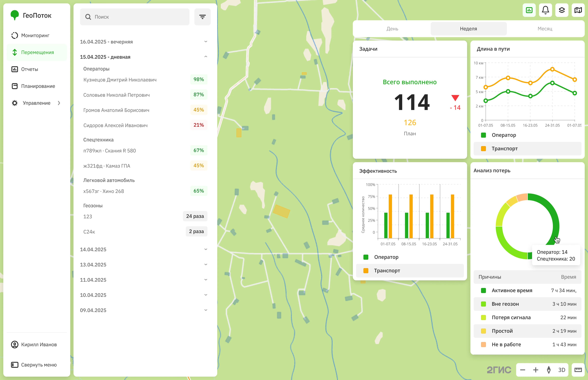Image resolution: width=588 pixels, height=380 pixels.
Task: Click the ruler measurement tool
Action: pyautogui.click(x=578, y=370)
